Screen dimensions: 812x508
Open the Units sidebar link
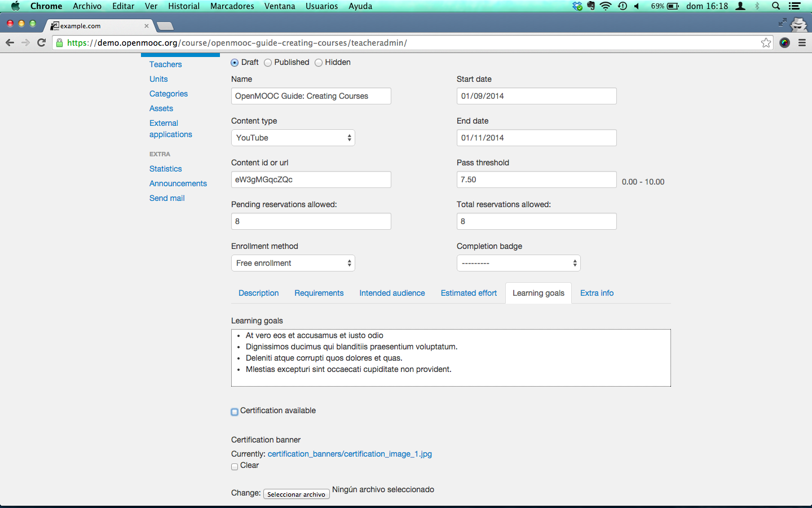(158, 79)
